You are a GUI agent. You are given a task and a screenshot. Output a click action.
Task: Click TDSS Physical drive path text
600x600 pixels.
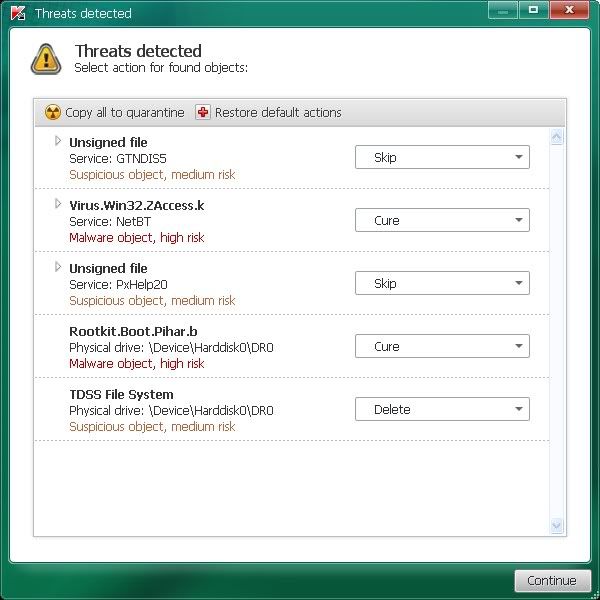click(171, 411)
